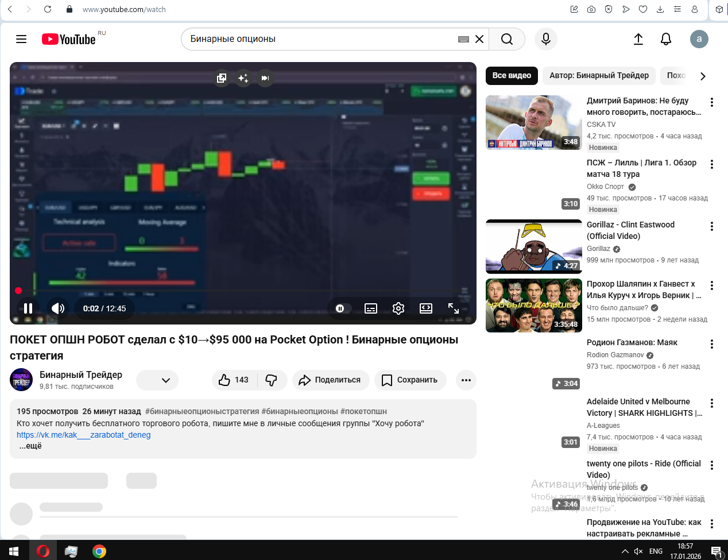
Task: Open the Бинарный Трейдер channel name
Action: click(81, 374)
